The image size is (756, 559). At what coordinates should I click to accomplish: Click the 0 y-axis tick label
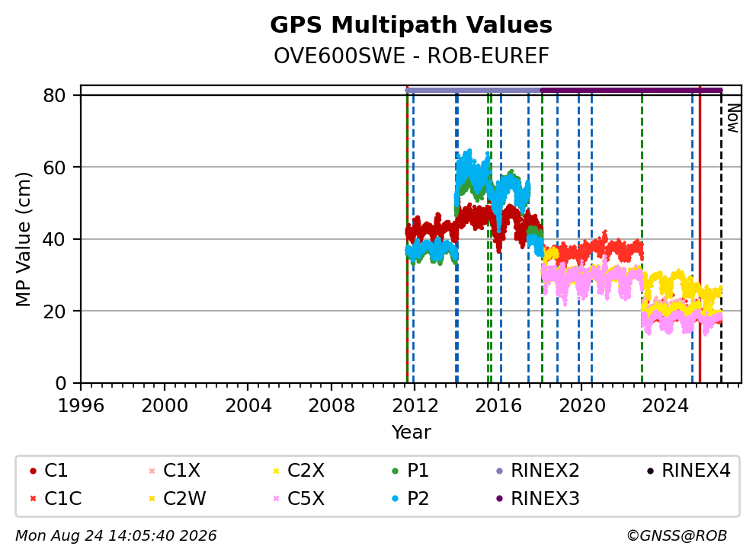[60, 384]
